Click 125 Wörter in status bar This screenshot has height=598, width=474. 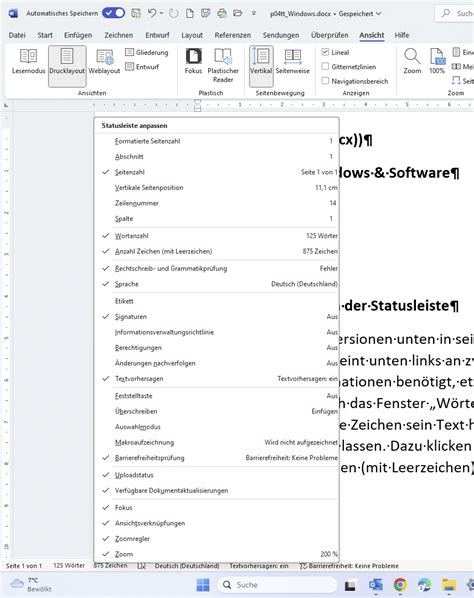point(69,566)
